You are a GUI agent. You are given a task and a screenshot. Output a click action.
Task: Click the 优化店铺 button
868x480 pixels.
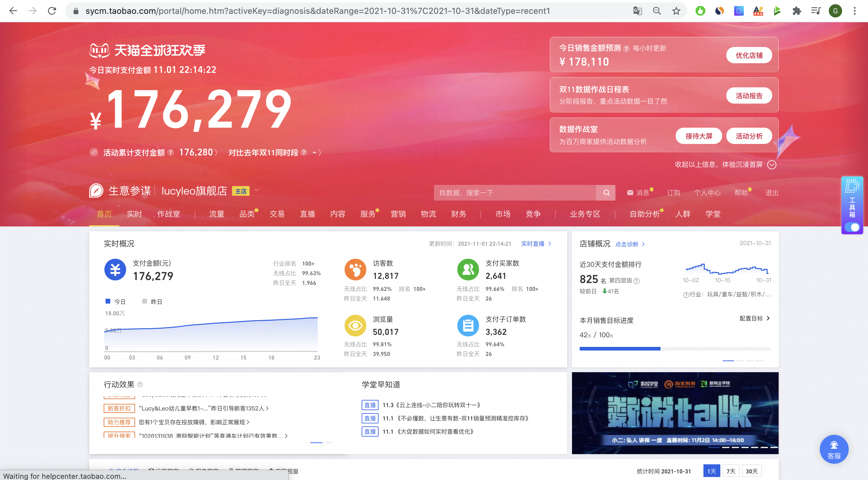pyautogui.click(x=749, y=55)
